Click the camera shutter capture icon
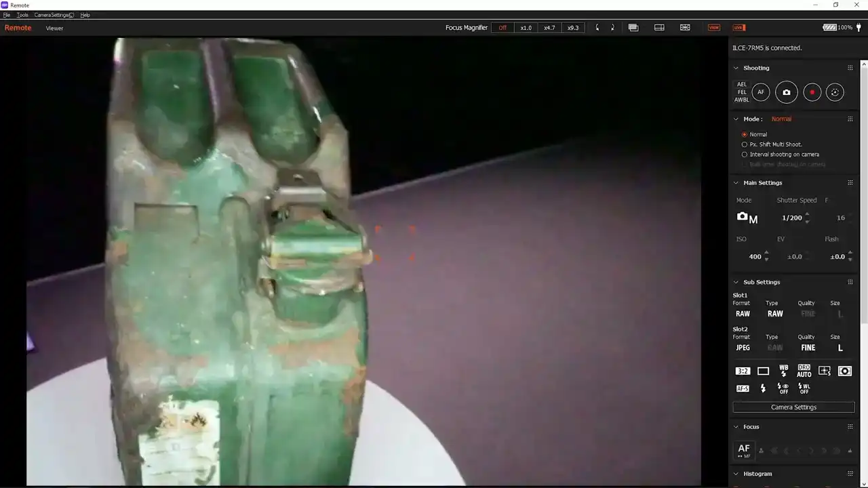Viewport: 868px width, 488px height. pyautogui.click(x=786, y=92)
